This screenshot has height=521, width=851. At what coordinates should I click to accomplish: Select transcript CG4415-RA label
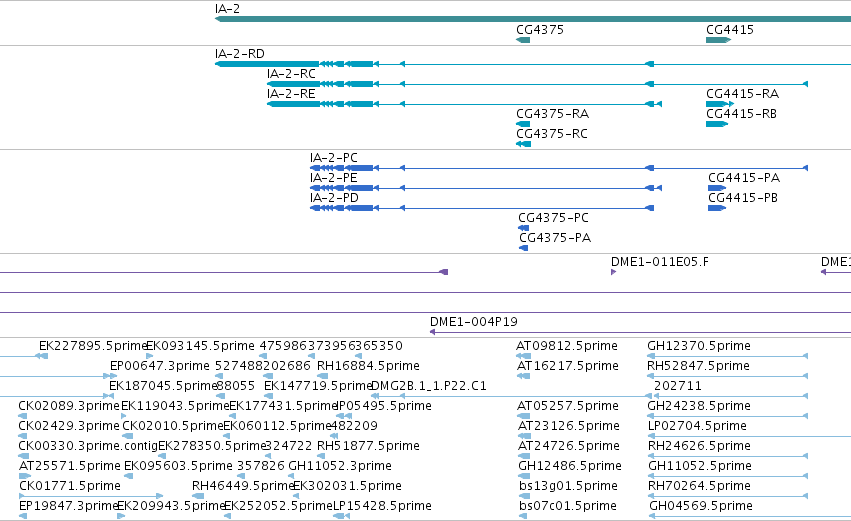tap(742, 94)
